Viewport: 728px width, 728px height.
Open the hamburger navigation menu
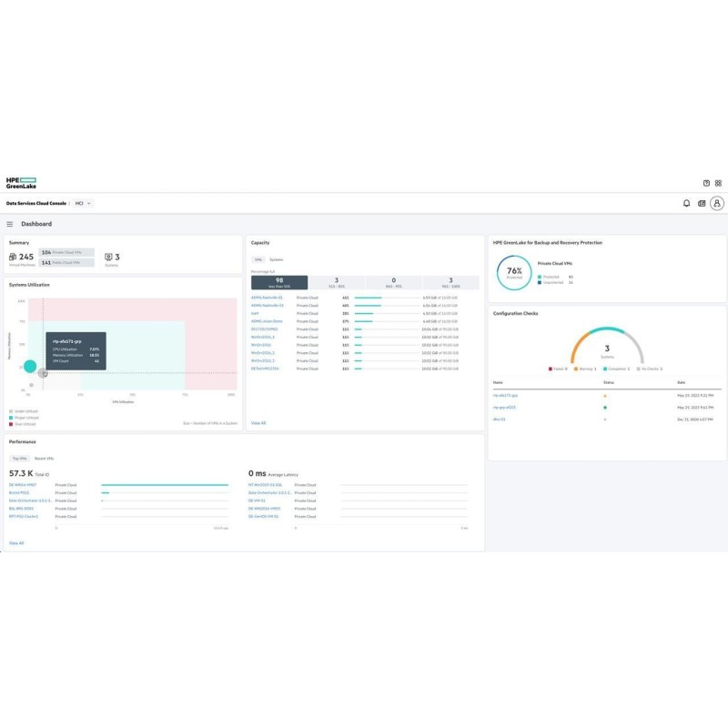coord(10,224)
